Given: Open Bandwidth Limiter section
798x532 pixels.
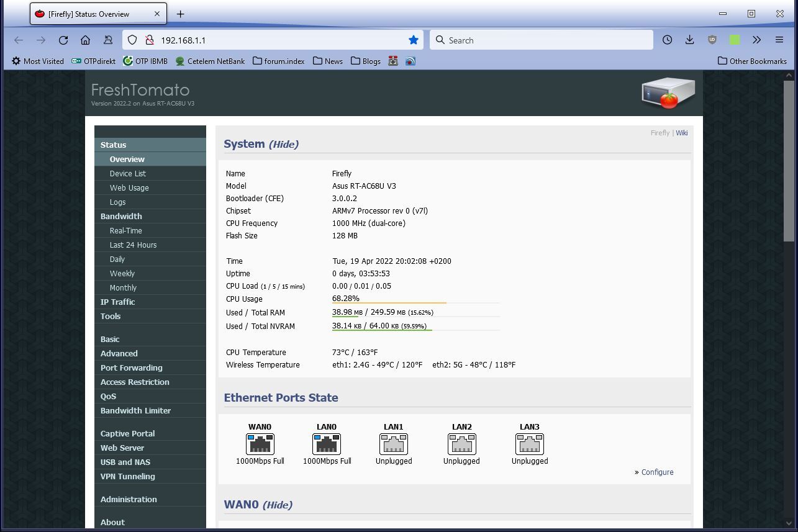Looking at the screenshot, I should pyautogui.click(x=150, y=410).
